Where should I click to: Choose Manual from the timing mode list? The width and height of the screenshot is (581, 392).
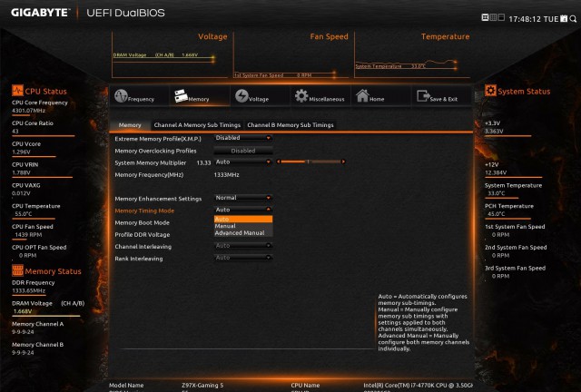click(243, 226)
